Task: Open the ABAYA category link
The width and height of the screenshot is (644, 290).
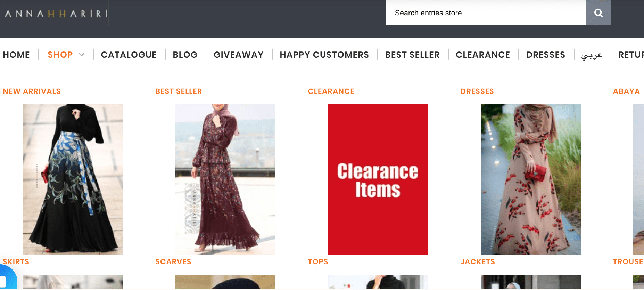Action: (x=626, y=91)
